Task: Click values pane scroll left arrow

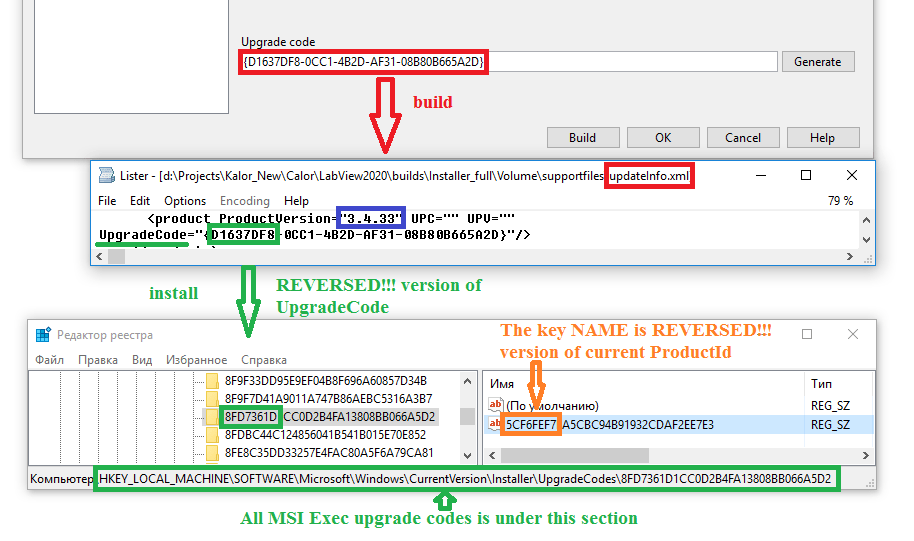Action: point(493,455)
